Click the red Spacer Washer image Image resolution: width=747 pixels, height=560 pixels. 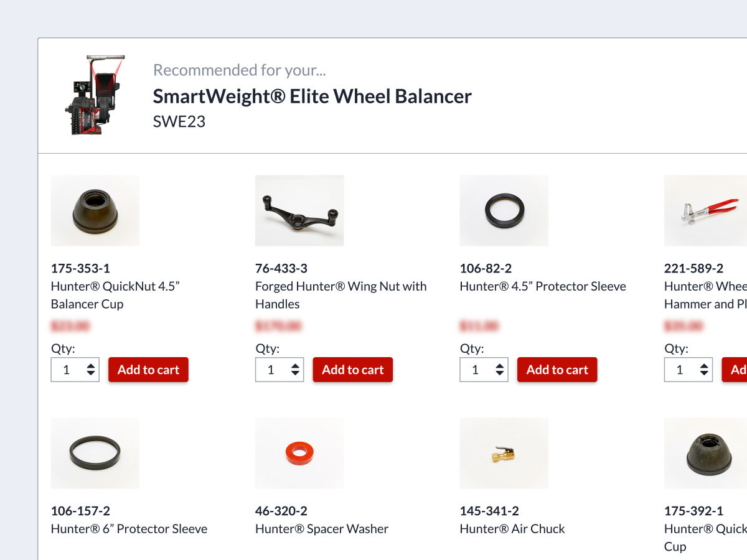click(299, 453)
